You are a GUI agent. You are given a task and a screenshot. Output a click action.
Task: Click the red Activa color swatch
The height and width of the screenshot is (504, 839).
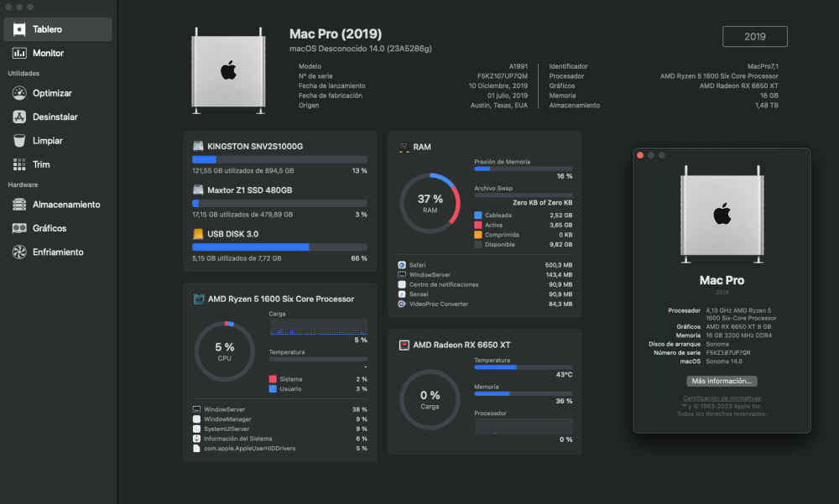click(478, 225)
